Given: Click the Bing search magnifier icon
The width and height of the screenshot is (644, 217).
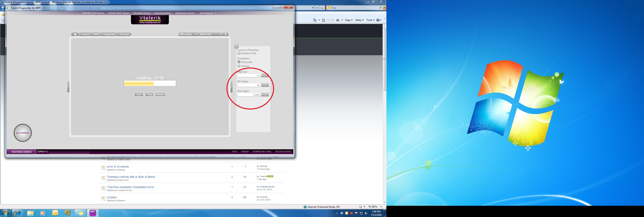Looking at the screenshot, I should pyautogui.click(x=380, y=8).
